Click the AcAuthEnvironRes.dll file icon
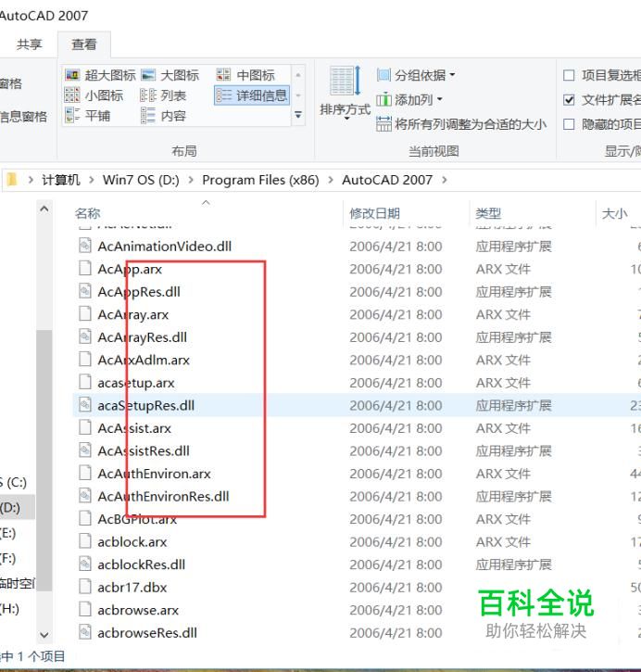 coord(85,496)
